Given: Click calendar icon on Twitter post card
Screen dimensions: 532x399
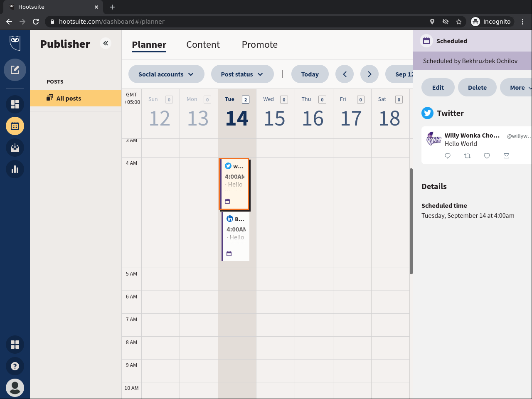Looking at the screenshot, I should point(227,201).
